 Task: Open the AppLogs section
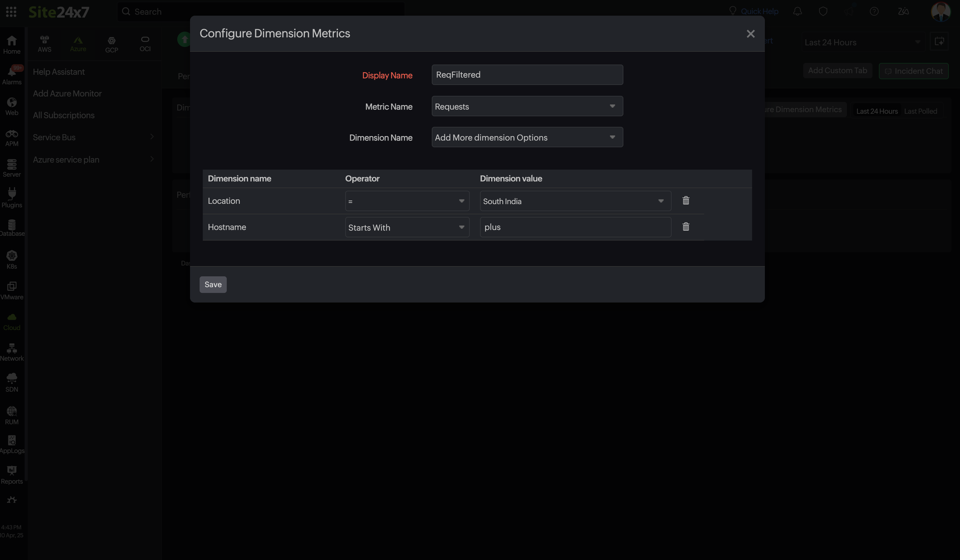[x=12, y=444]
